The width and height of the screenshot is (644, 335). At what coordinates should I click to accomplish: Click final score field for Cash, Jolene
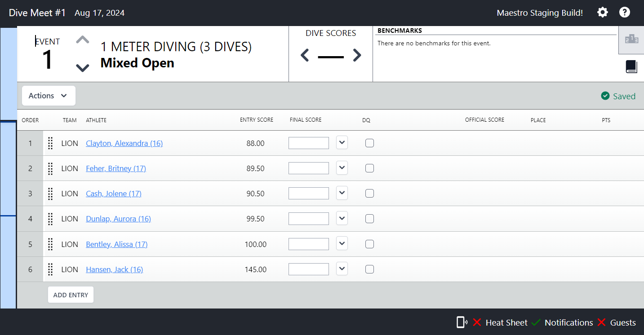308,194
